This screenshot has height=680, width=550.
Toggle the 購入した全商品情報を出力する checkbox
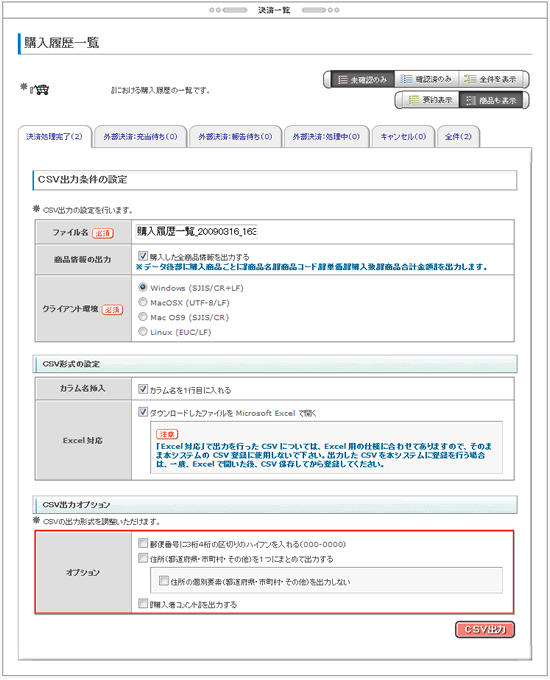[x=143, y=256]
